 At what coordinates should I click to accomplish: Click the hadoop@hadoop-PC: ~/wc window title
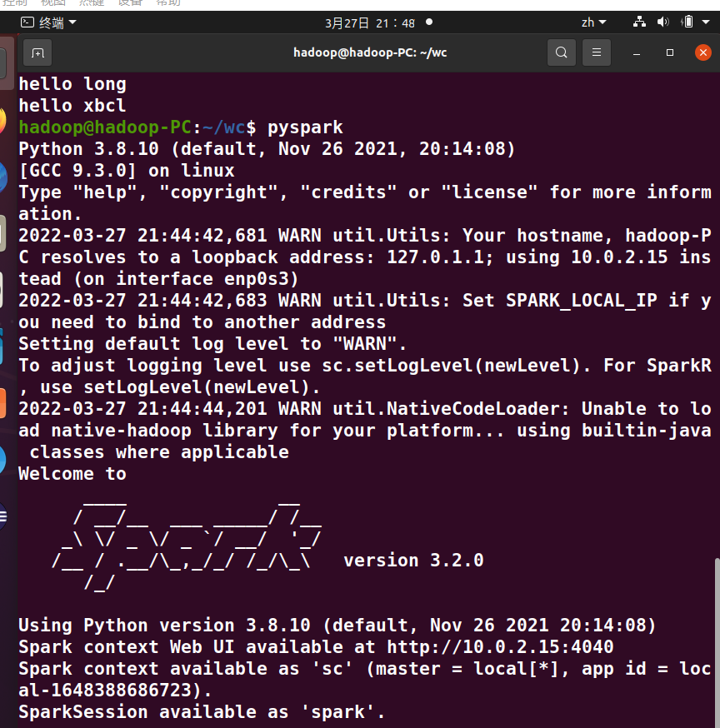tap(370, 52)
